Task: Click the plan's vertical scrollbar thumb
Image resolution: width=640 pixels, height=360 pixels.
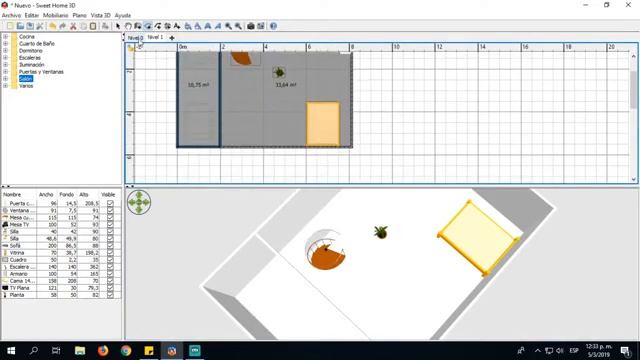Action: (633, 90)
